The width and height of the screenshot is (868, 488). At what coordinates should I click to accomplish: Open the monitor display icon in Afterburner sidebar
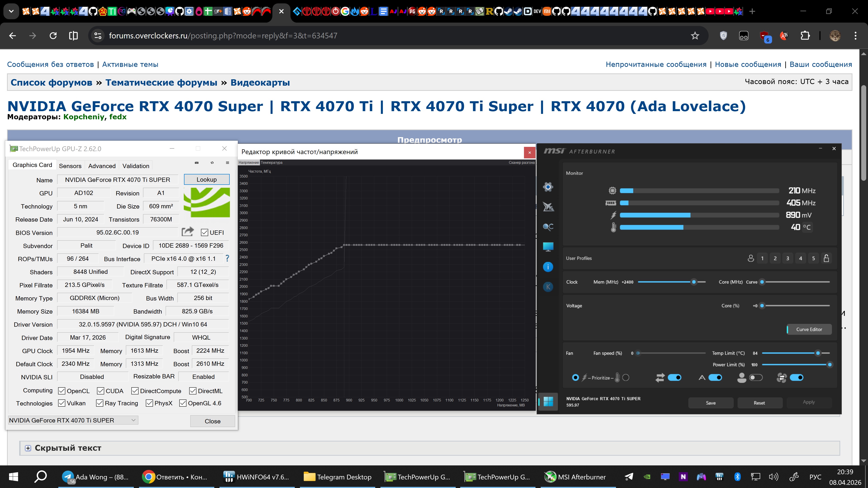click(548, 247)
